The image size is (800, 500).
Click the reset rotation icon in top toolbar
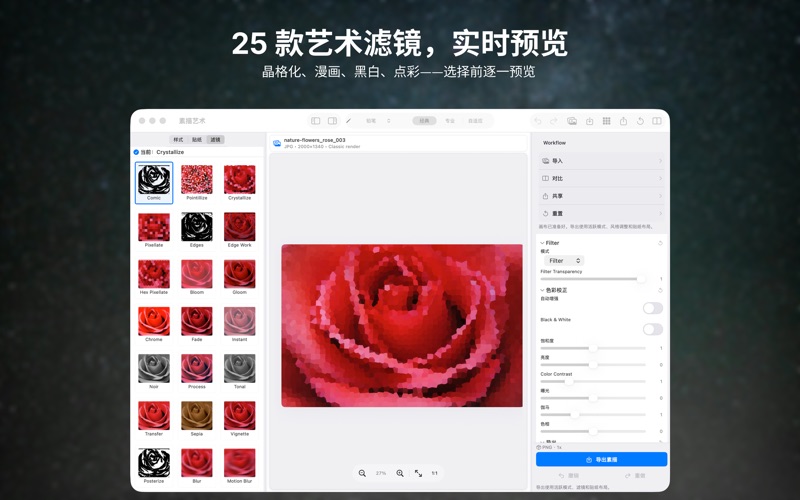640,121
